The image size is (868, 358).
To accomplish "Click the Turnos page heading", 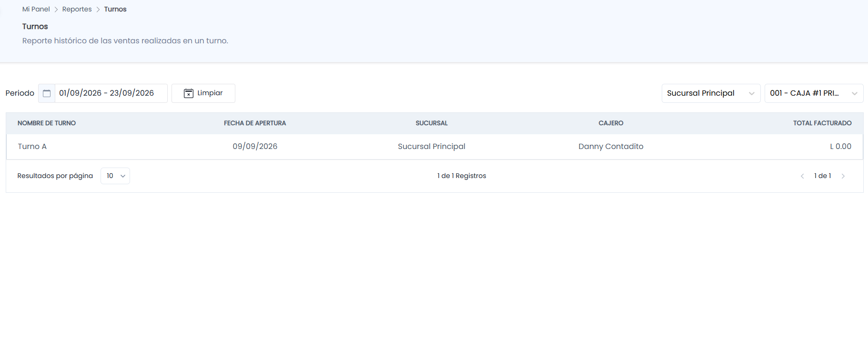I will pyautogui.click(x=35, y=27).
